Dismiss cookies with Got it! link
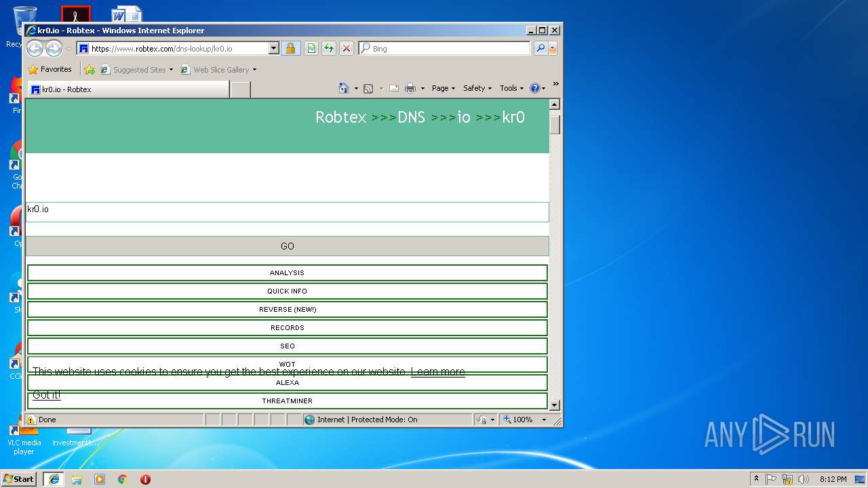The image size is (868, 488). (x=47, y=394)
